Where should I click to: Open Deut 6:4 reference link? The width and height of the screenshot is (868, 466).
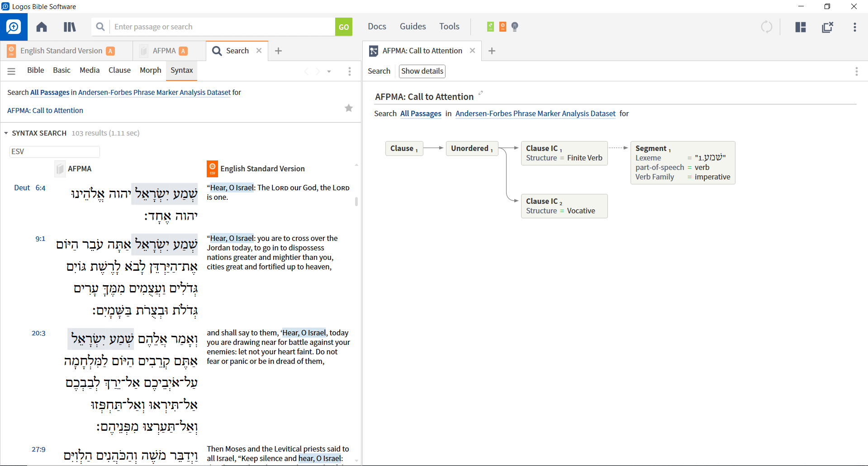tap(30, 188)
